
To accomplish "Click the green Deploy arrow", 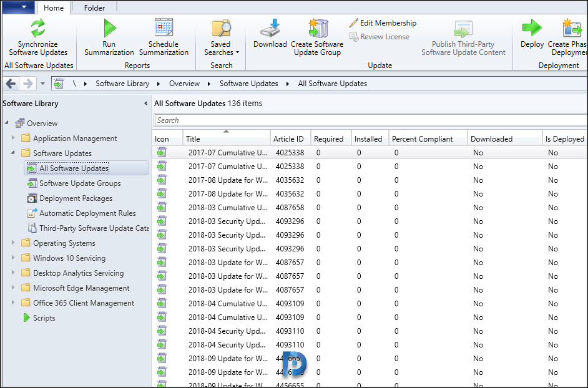I will (532, 27).
